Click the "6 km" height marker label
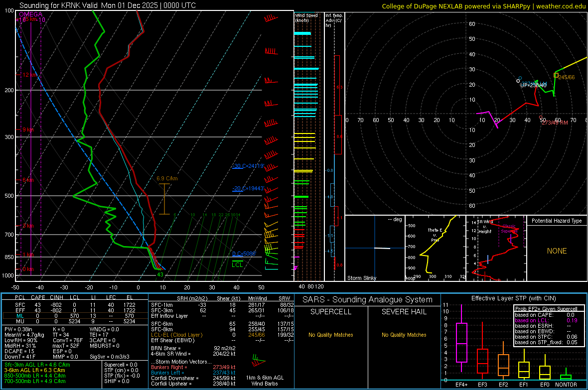The width and height of the screenshot is (588, 390). coord(28,180)
